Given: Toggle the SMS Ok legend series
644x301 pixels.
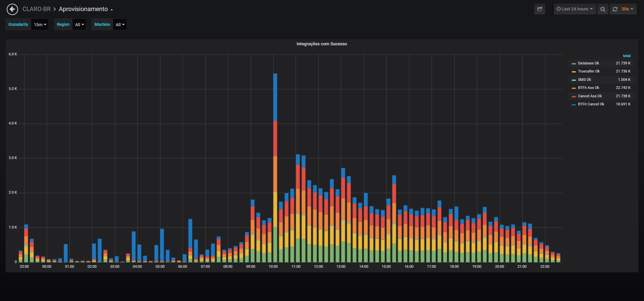Looking at the screenshot, I should [x=584, y=80].
